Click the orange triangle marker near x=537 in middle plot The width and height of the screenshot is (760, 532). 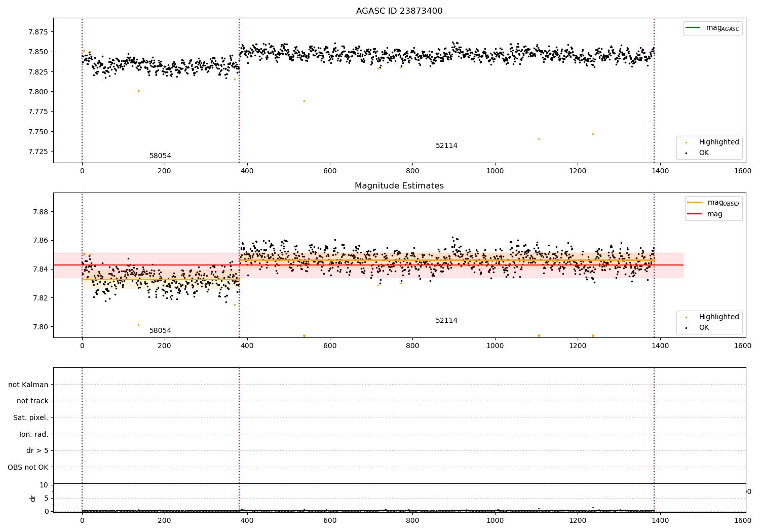(304, 336)
